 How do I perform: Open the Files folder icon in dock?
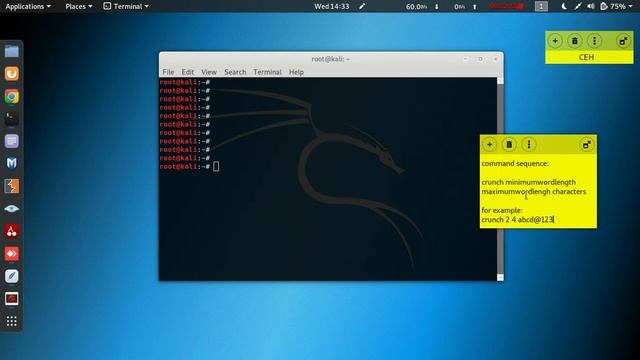pos(11,52)
